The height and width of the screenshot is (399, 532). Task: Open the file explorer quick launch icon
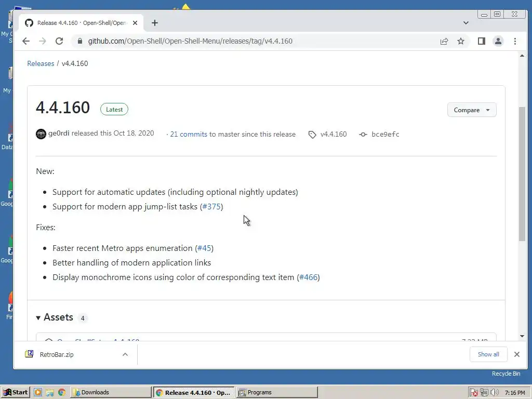tap(50, 393)
